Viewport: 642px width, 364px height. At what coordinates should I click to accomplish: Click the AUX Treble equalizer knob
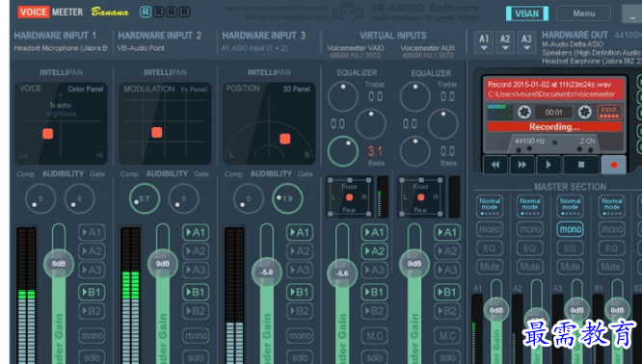(415, 96)
